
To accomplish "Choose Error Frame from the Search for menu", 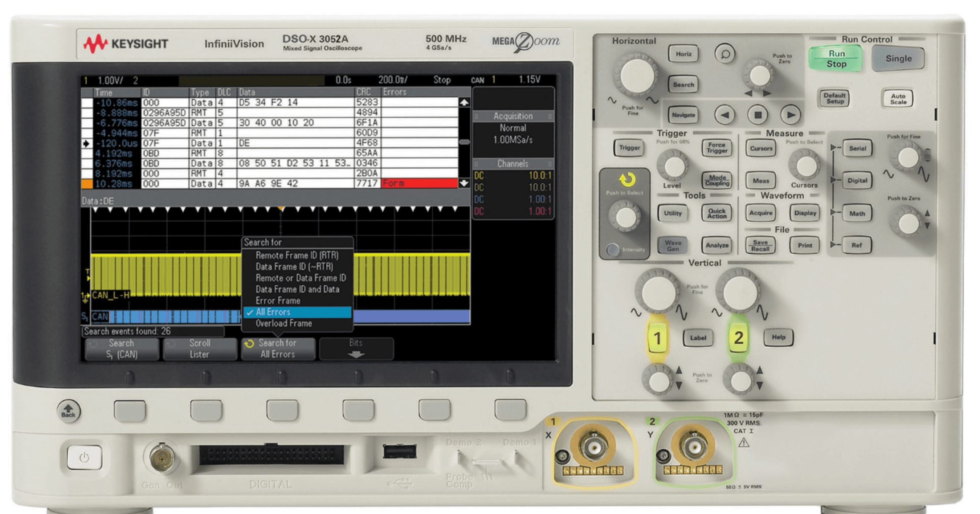I will pos(278,300).
